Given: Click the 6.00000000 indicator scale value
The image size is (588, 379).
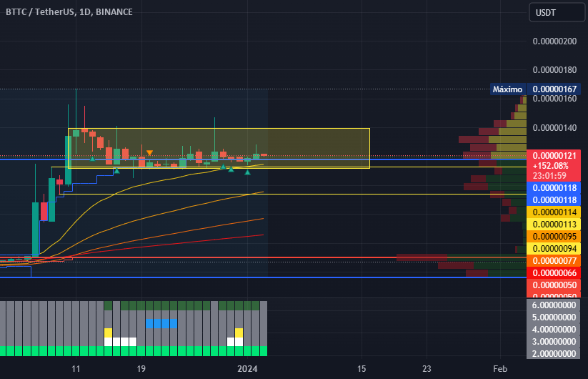Looking at the screenshot, I should point(554,305).
